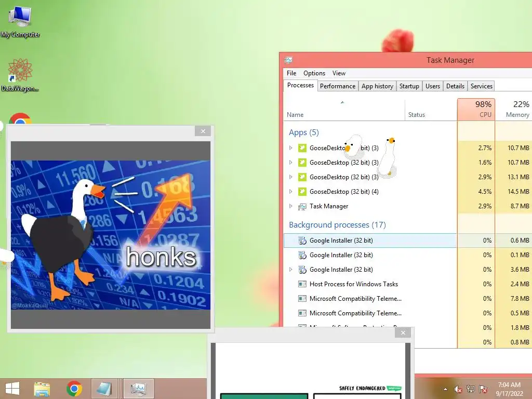Expand GooseDesktop (32 bit) (4) group
Viewport: 532px width, 399px height.
click(291, 192)
